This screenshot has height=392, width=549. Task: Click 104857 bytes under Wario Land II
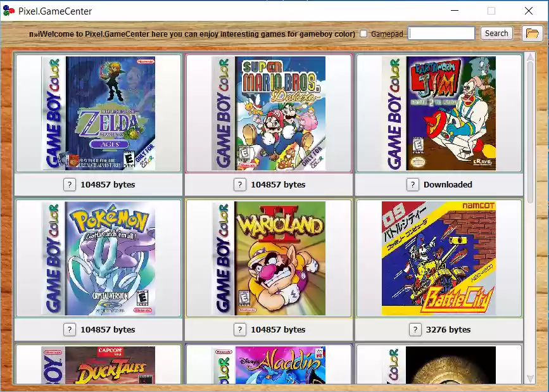[278, 330]
